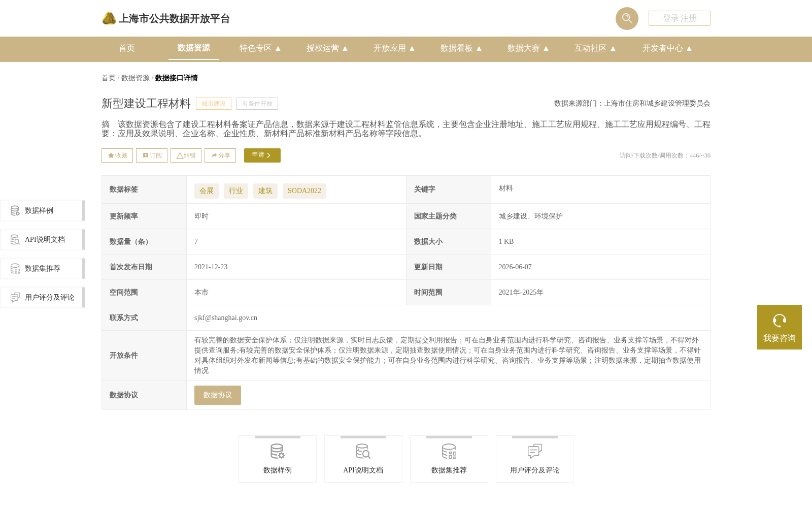This screenshot has height=508, width=812.
Task: Click the first publish date 2021-12-23
Action: point(211,267)
